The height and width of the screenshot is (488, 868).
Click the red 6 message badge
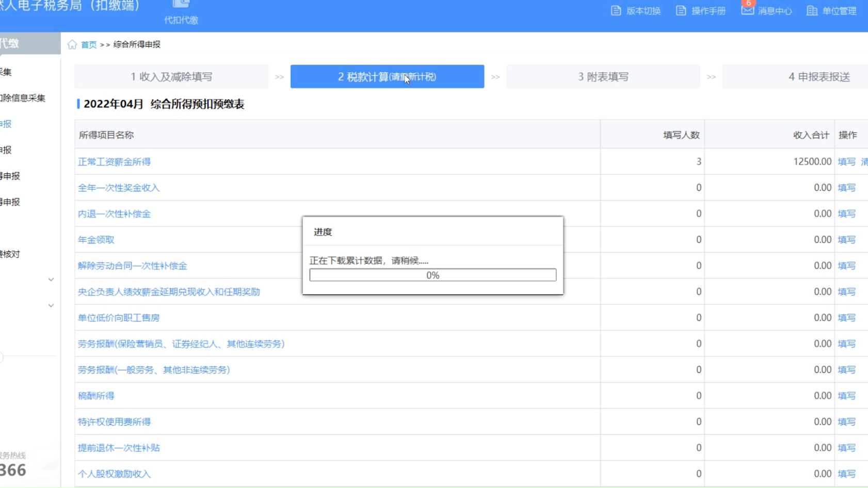(748, 3)
